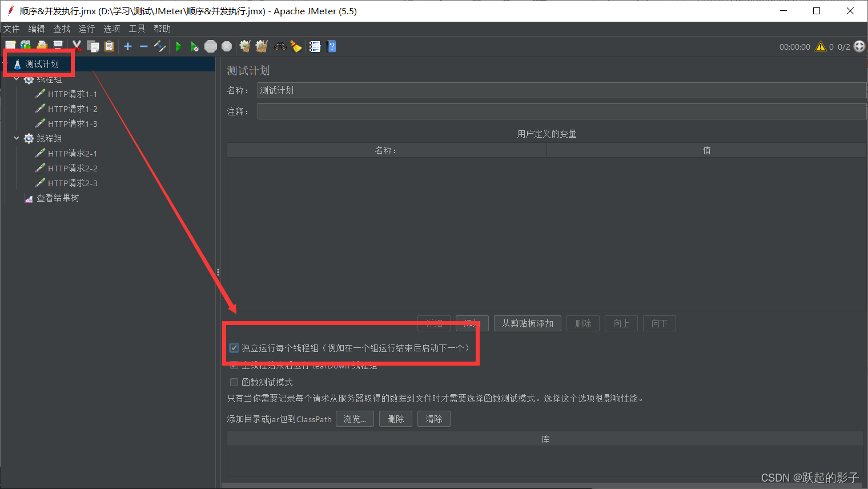Click the 名称: column header
The height and width of the screenshot is (489, 868).
[x=387, y=150]
